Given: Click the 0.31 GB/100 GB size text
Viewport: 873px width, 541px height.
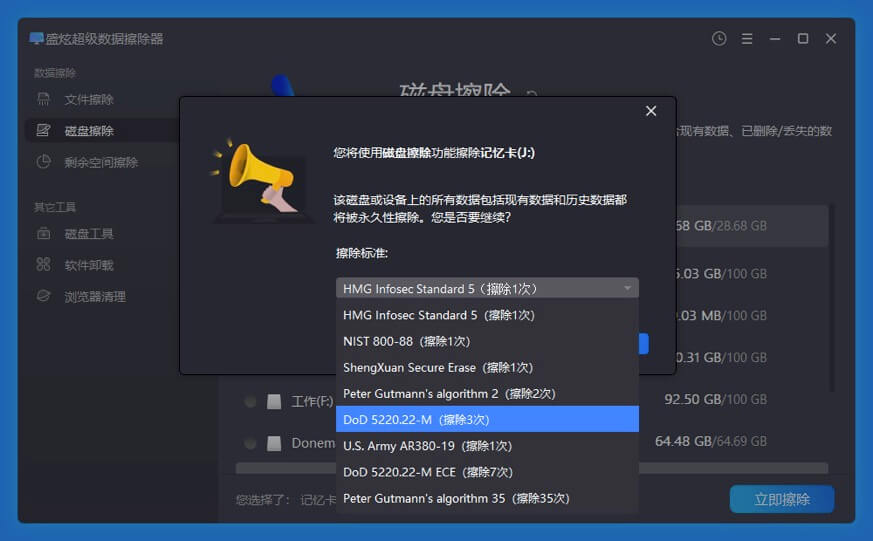Looking at the screenshot, I should (722, 357).
